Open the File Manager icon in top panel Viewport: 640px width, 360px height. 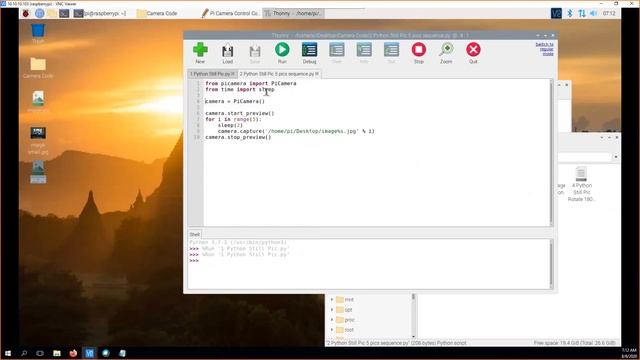[52, 13]
